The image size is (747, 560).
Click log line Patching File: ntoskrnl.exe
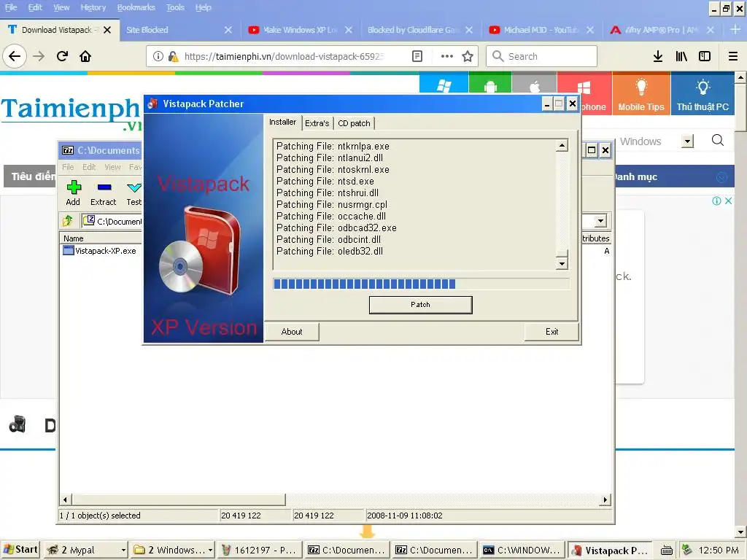point(333,169)
